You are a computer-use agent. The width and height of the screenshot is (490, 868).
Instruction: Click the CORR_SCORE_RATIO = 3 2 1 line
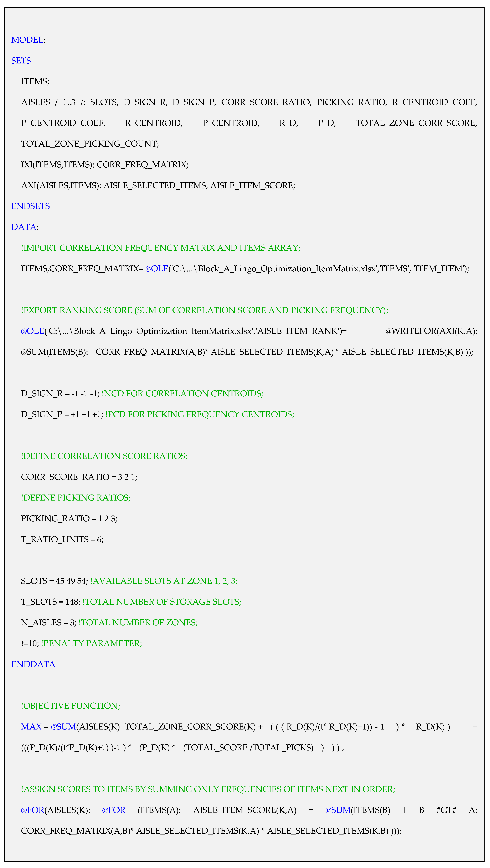79,477
